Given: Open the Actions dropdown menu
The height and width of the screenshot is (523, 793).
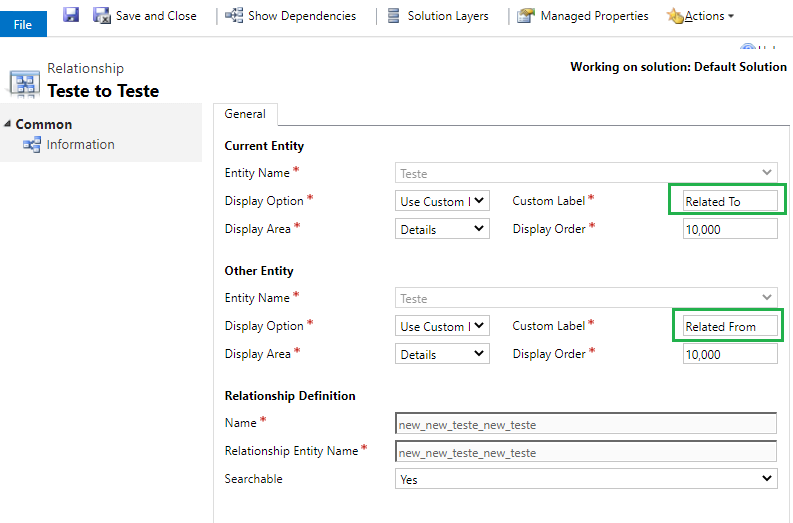Looking at the screenshot, I should coord(709,16).
